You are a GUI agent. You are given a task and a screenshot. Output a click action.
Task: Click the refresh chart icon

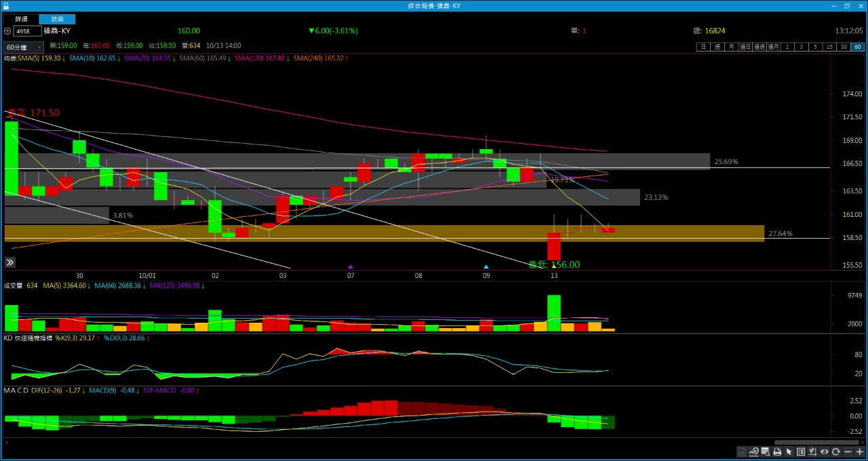[836, 452]
